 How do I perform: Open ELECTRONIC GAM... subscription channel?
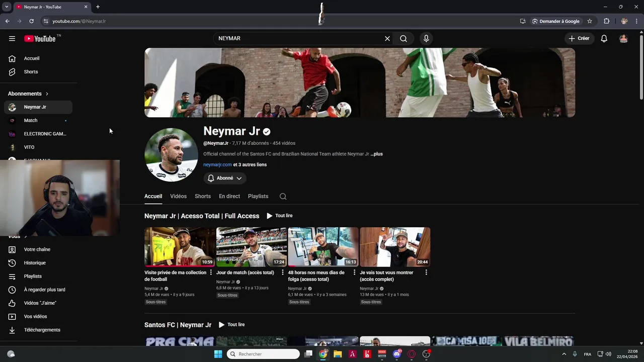coord(38,134)
